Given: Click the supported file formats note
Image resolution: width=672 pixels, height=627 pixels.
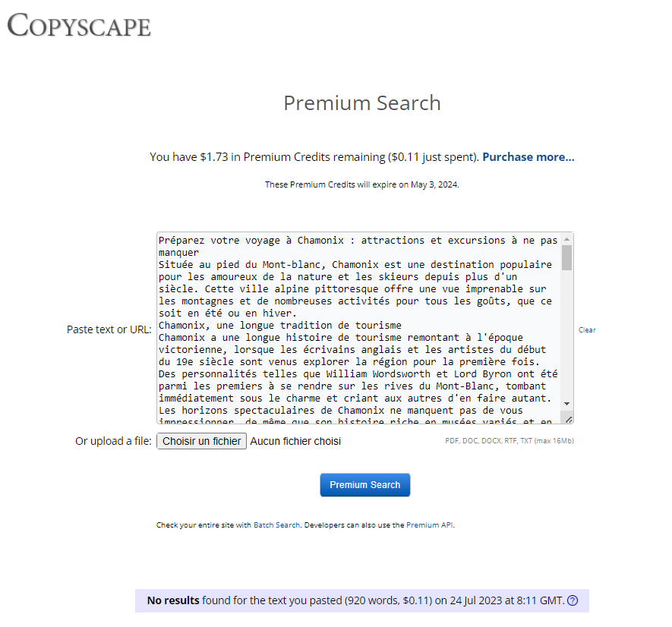Looking at the screenshot, I should click(510, 440).
